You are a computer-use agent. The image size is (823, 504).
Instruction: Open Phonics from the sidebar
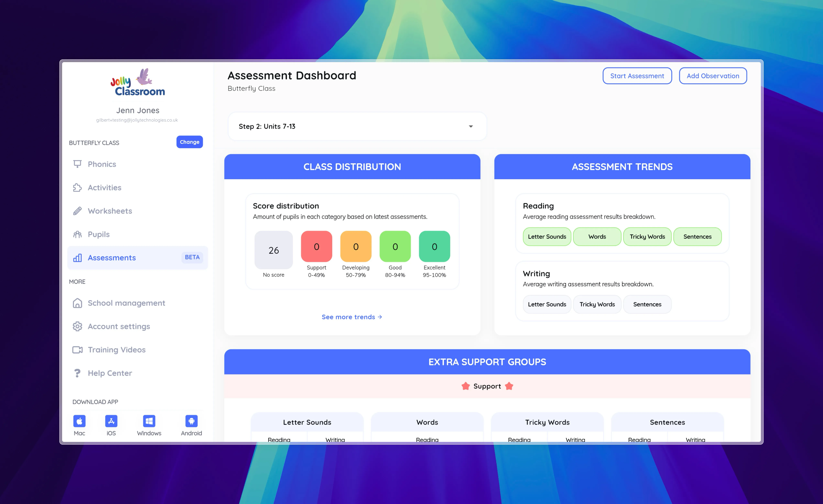pyautogui.click(x=102, y=164)
